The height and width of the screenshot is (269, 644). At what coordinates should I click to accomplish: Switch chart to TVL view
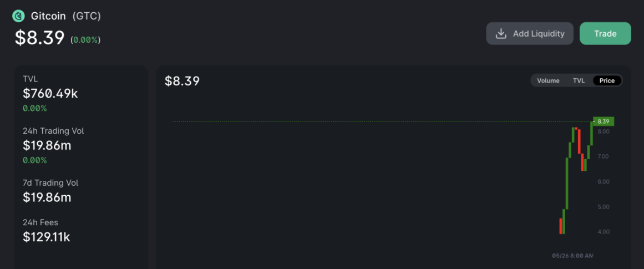tap(579, 80)
